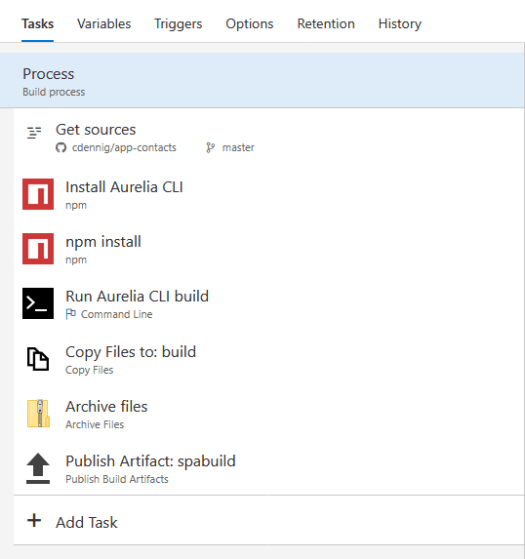525x559 pixels.
Task: Click the branch icon beside master
Action: click(211, 148)
